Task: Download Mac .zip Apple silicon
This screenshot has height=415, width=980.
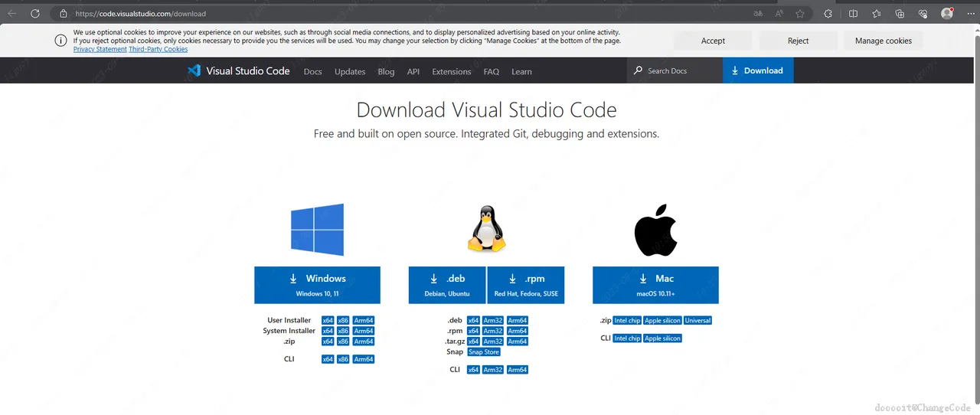Action: pos(663,320)
